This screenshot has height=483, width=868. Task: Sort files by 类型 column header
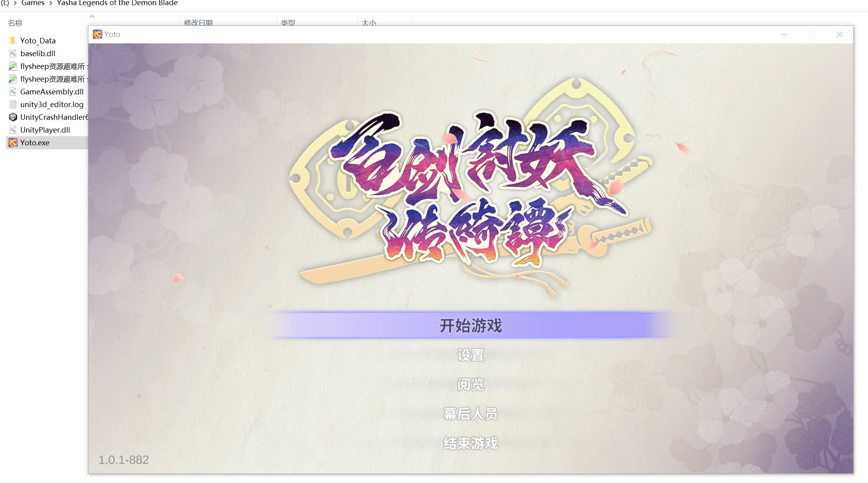coord(288,23)
